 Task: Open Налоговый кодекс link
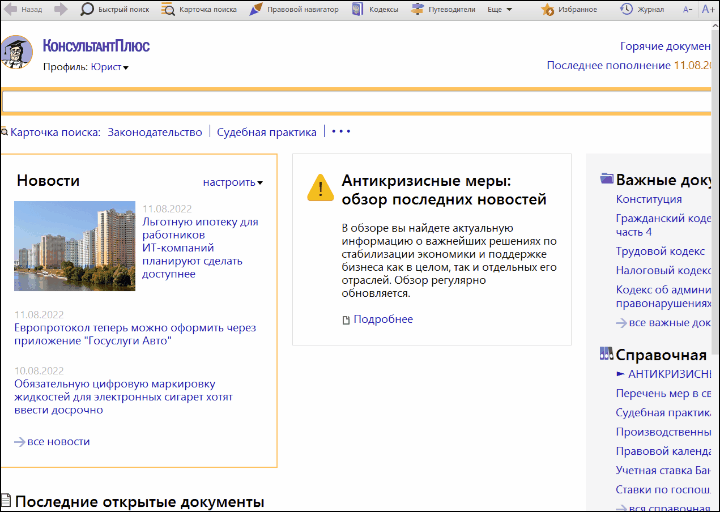663,270
